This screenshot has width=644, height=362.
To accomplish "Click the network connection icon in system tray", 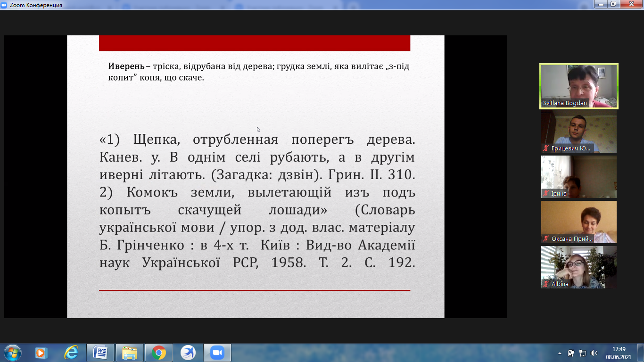I will (582, 353).
